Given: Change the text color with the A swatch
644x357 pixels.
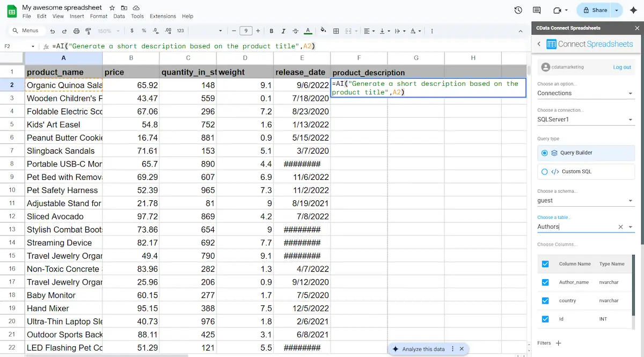Looking at the screenshot, I should pyautogui.click(x=308, y=31).
